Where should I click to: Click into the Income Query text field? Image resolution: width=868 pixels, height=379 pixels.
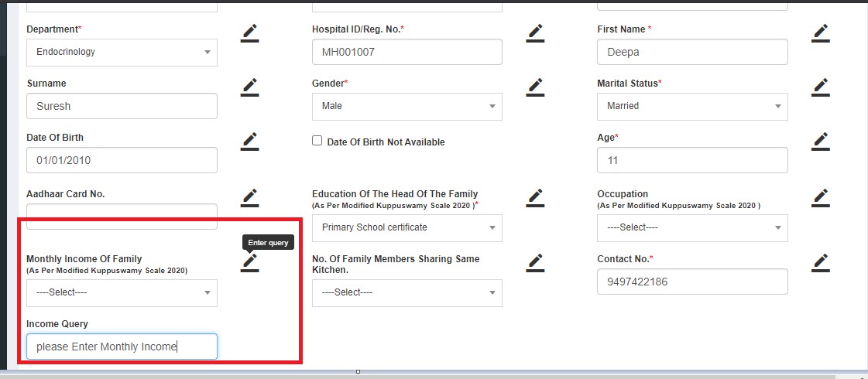pyautogui.click(x=122, y=347)
